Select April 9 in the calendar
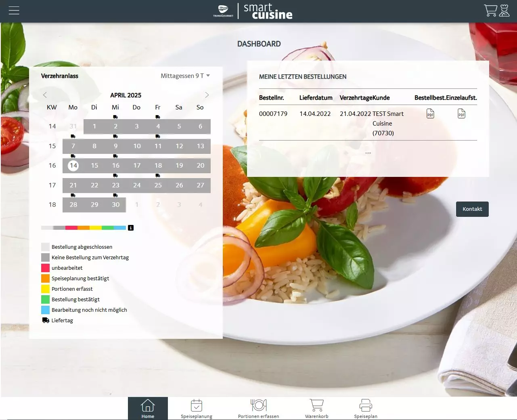The image size is (517, 420). point(116,146)
